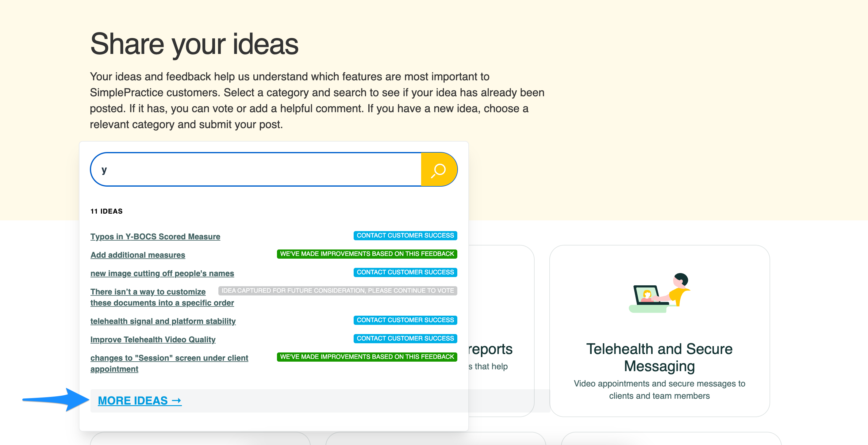
Task: Open 'Add additional measures' idea
Action: [x=138, y=255]
